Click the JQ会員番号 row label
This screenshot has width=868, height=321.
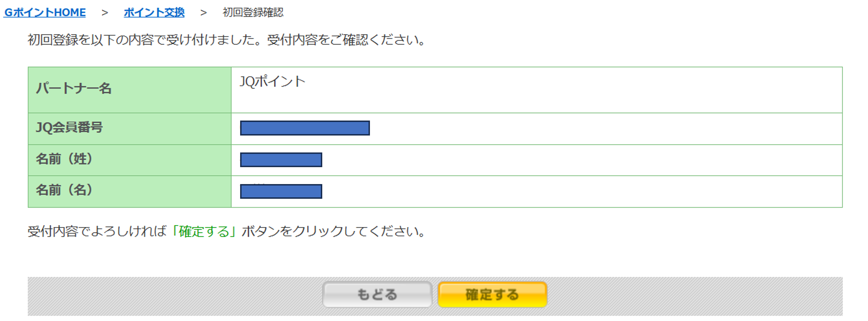coord(69,127)
